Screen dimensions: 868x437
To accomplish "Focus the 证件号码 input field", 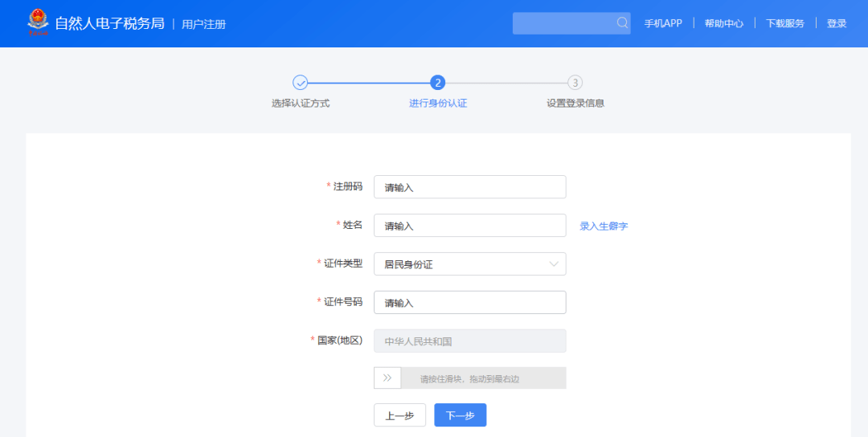I will 470,302.
